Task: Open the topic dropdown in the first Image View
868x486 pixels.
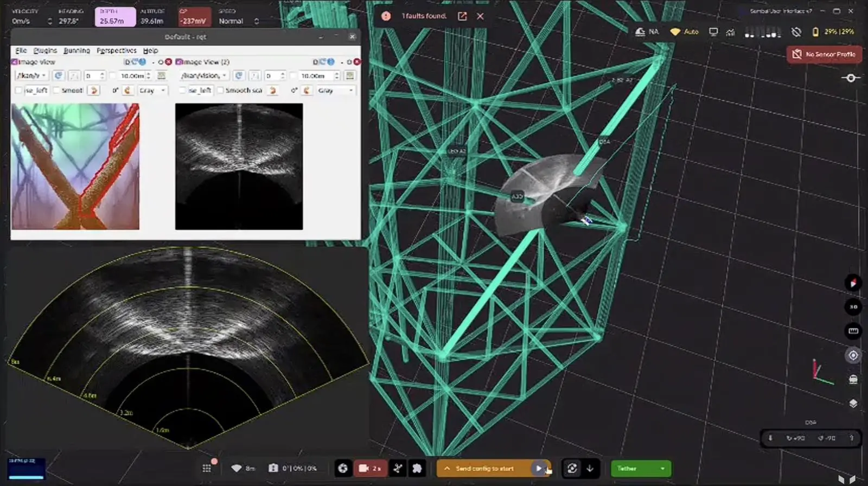Action: click(x=31, y=75)
